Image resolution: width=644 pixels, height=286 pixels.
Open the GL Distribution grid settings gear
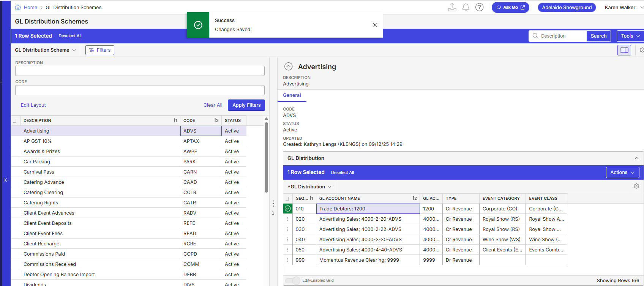(636, 186)
